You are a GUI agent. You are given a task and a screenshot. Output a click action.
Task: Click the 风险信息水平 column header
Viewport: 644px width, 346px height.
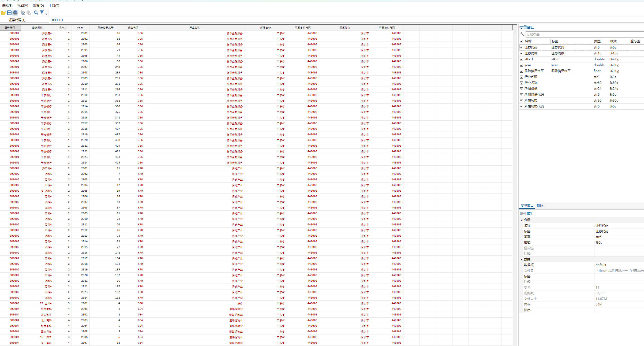105,27
